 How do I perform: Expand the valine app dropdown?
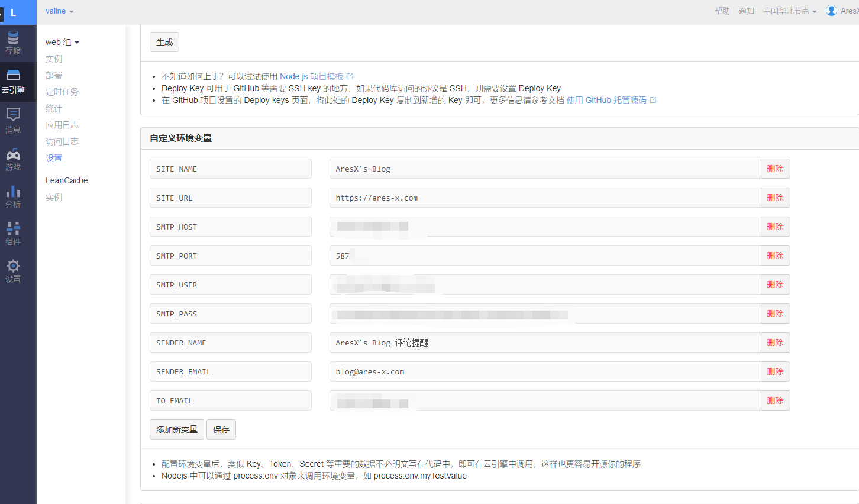[x=59, y=11]
